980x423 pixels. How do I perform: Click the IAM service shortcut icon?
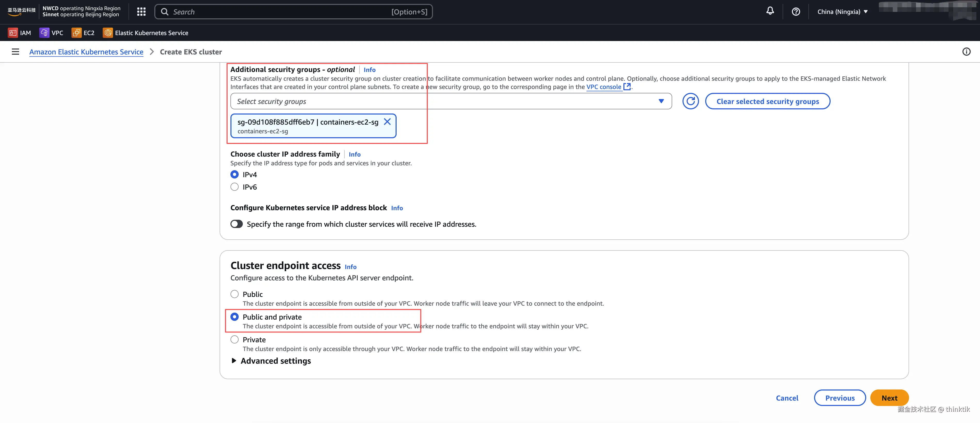tap(13, 33)
